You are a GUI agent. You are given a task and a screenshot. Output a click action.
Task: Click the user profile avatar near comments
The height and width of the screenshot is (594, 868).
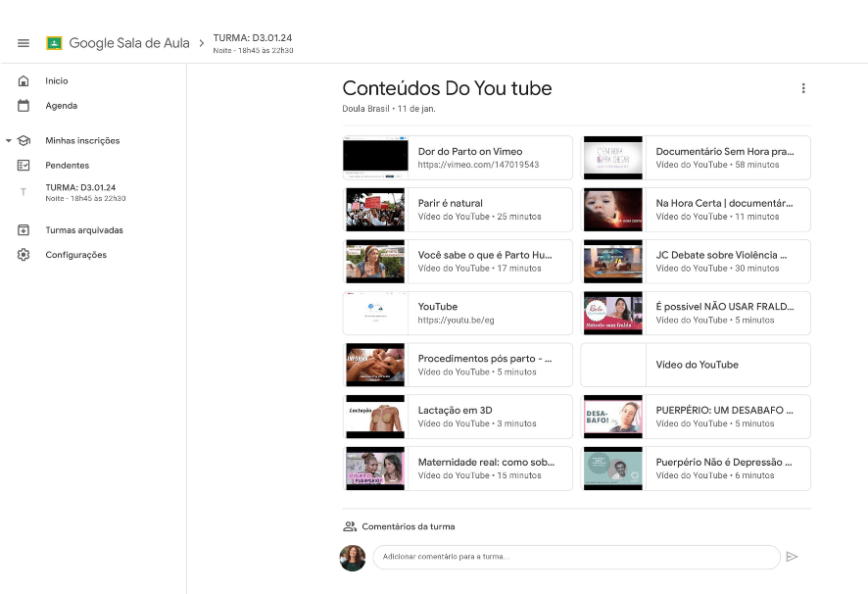tap(353, 558)
